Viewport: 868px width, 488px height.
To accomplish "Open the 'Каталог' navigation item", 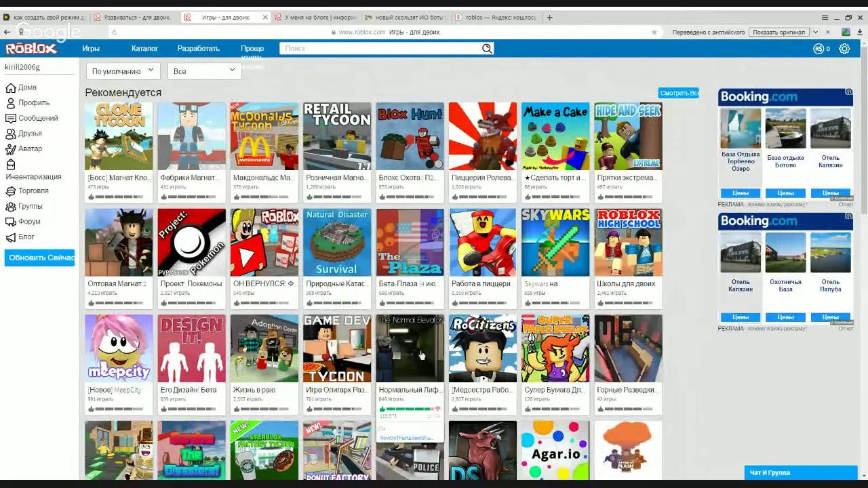I will pos(144,49).
